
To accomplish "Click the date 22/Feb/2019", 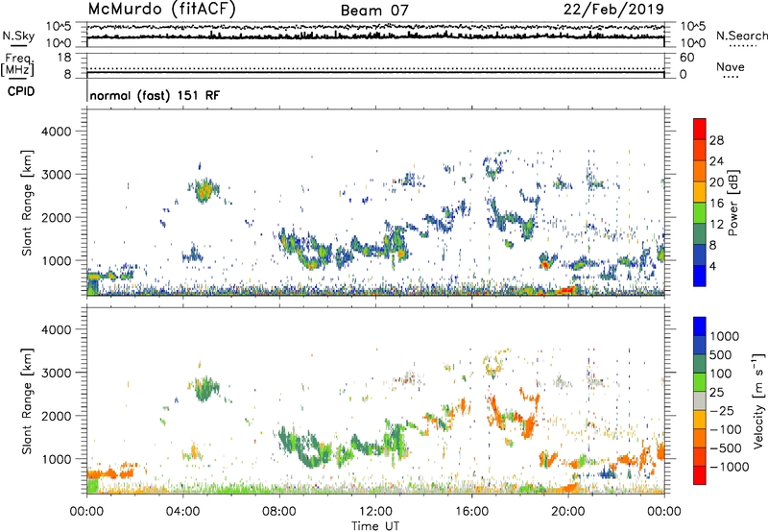I will tap(613, 10).
